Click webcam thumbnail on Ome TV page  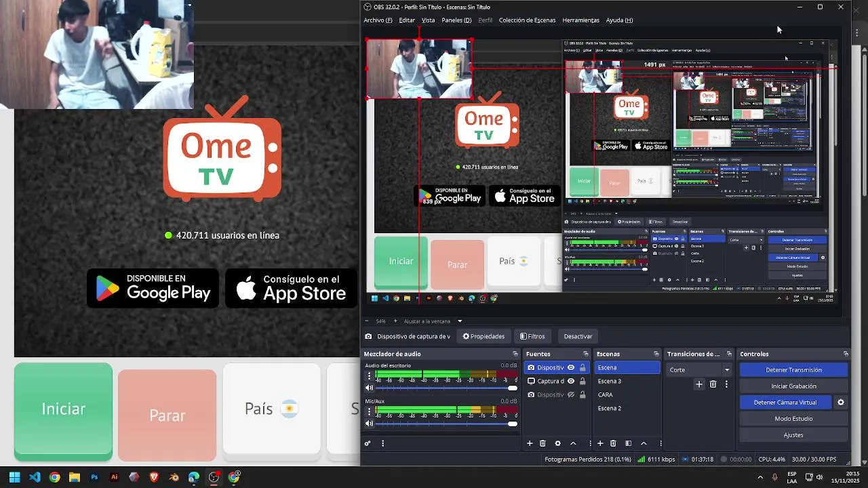pos(96,54)
